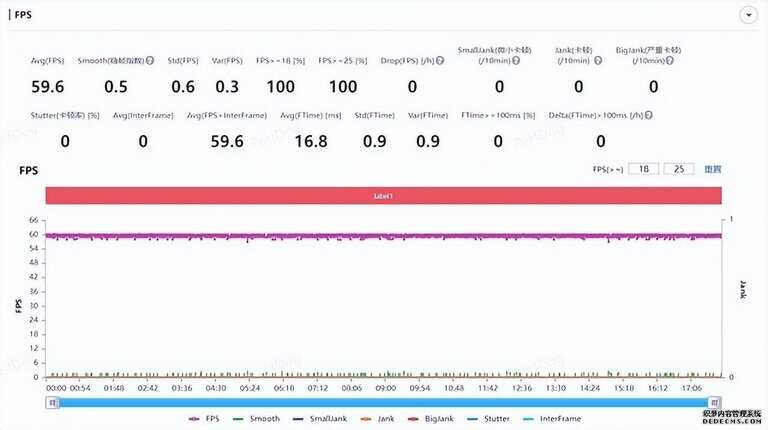Click the Avg(FPS) value 59.6
The height and width of the screenshot is (430, 768).
pyautogui.click(x=48, y=87)
